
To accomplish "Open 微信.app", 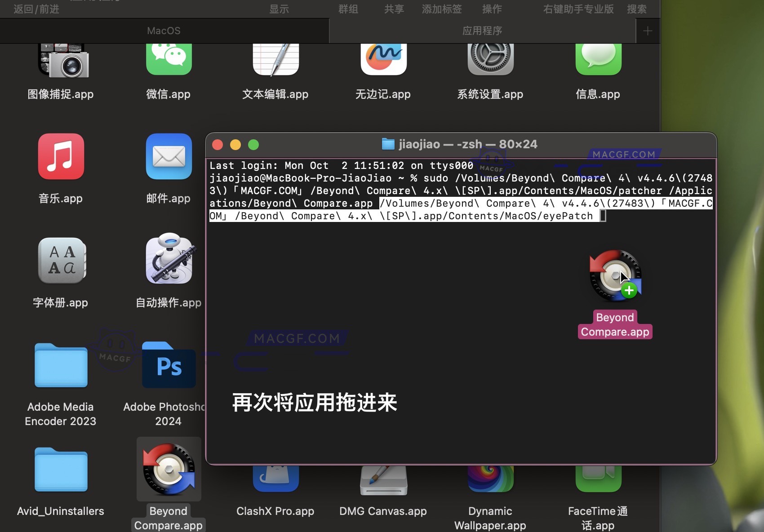I will 169,59.
